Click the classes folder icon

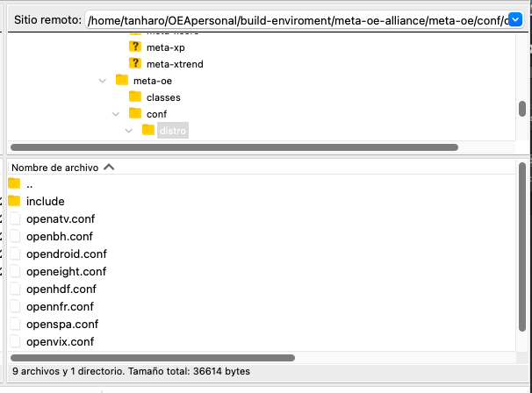click(x=135, y=96)
